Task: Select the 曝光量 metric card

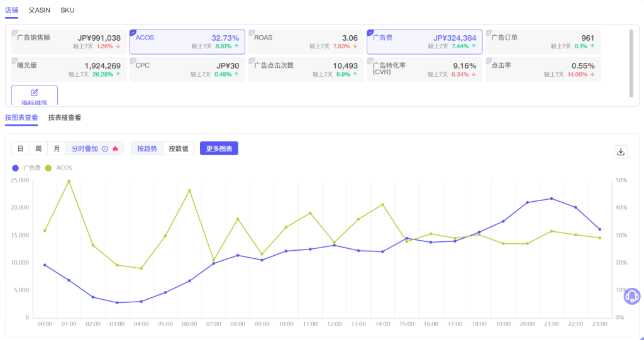Action: pos(69,70)
